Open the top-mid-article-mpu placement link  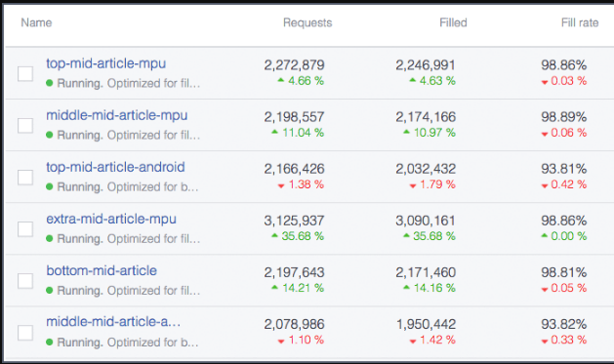(x=105, y=63)
